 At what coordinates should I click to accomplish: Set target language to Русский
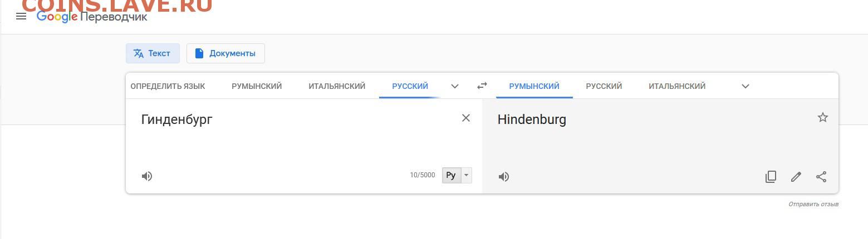[604, 86]
